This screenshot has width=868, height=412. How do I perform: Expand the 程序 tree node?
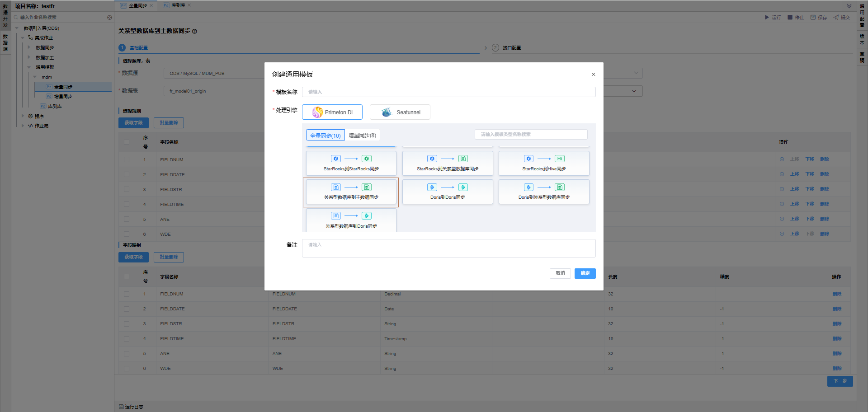(x=23, y=116)
